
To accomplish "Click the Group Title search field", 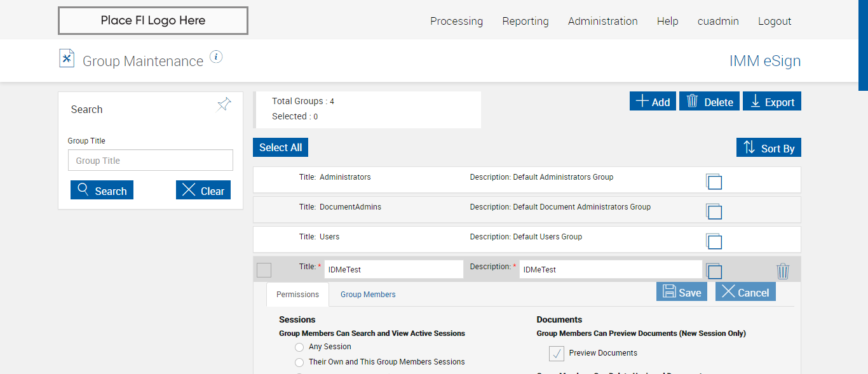I will (151, 161).
